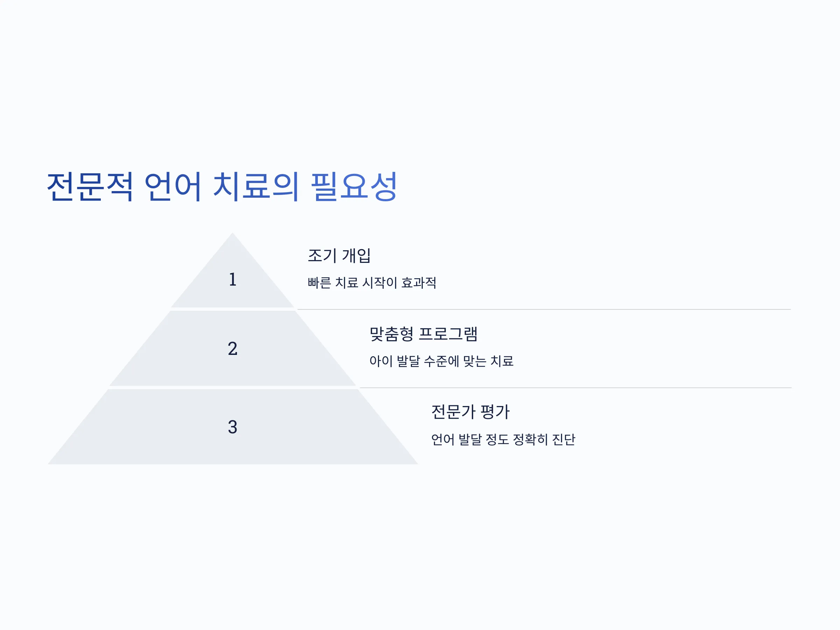Select the word 언어 in the heading
This screenshot has height=630, width=840.
tap(173, 186)
